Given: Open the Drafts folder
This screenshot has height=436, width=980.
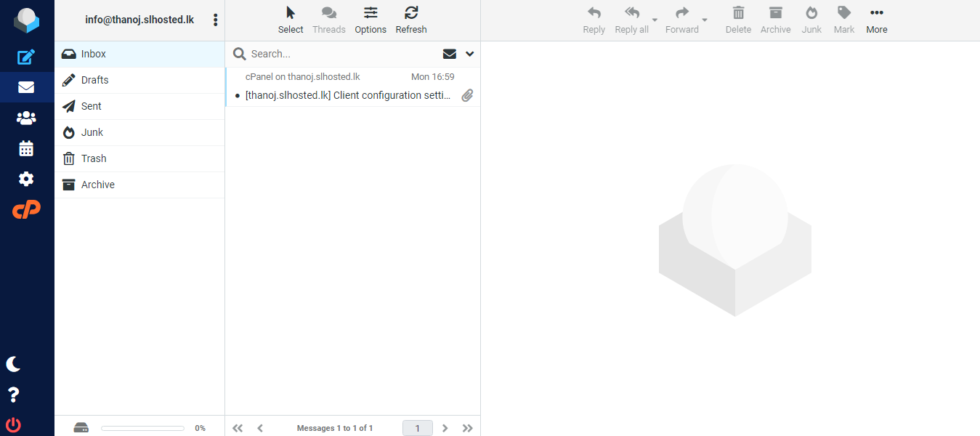Looking at the screenshot, I should [x=94, y=80].
